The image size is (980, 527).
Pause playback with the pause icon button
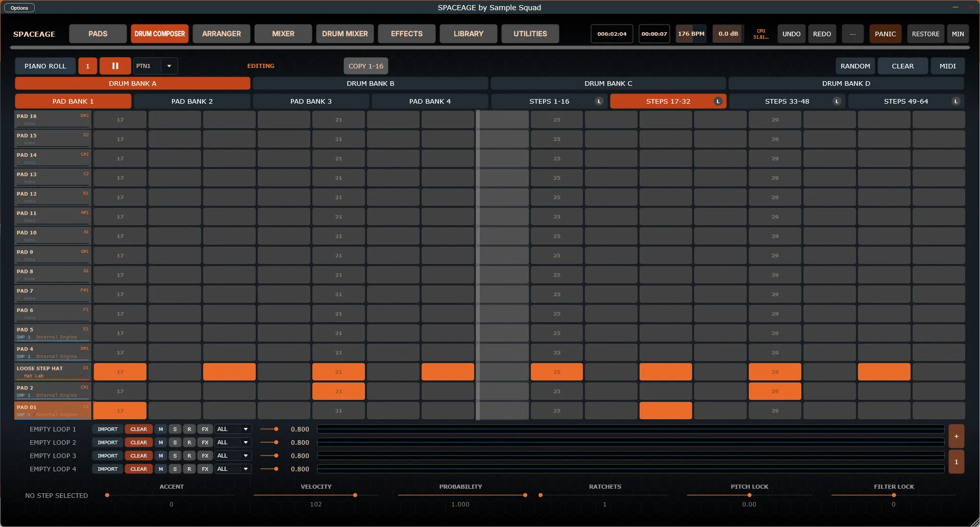pyautogui.click(x=115, y=66)
